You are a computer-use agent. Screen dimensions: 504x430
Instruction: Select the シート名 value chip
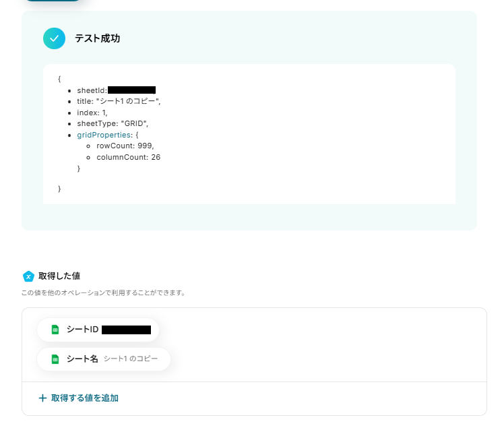pyautogui.click(x=104, y=359)
